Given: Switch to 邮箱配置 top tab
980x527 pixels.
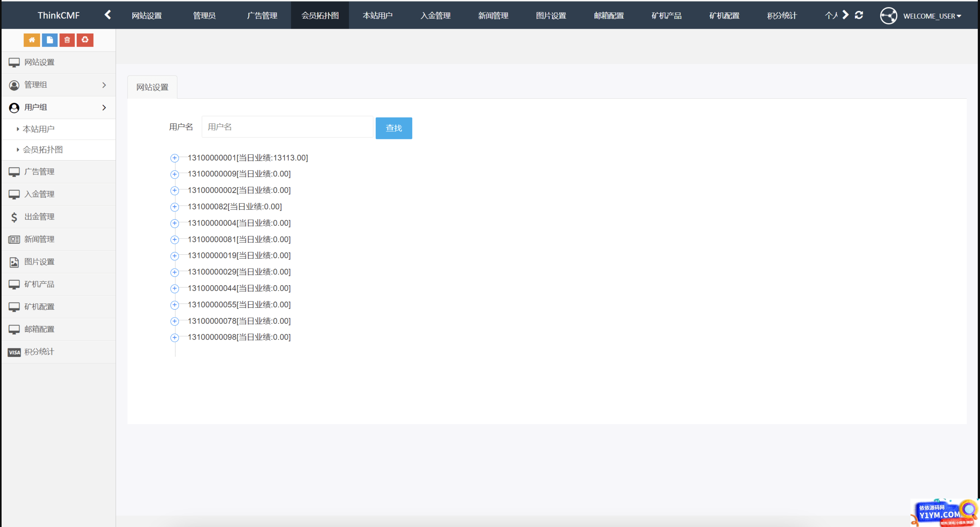Looking at the screenshot, I should tap(609, 15).
